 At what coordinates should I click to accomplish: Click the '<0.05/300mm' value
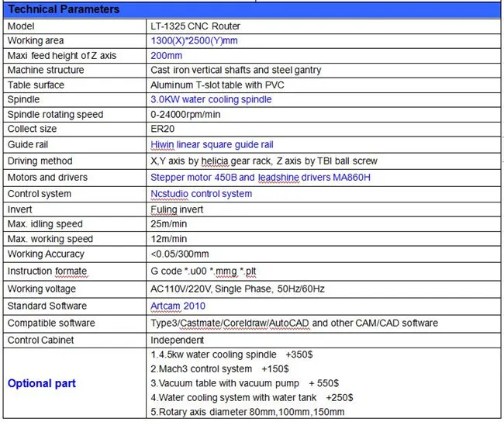point(180,254)
